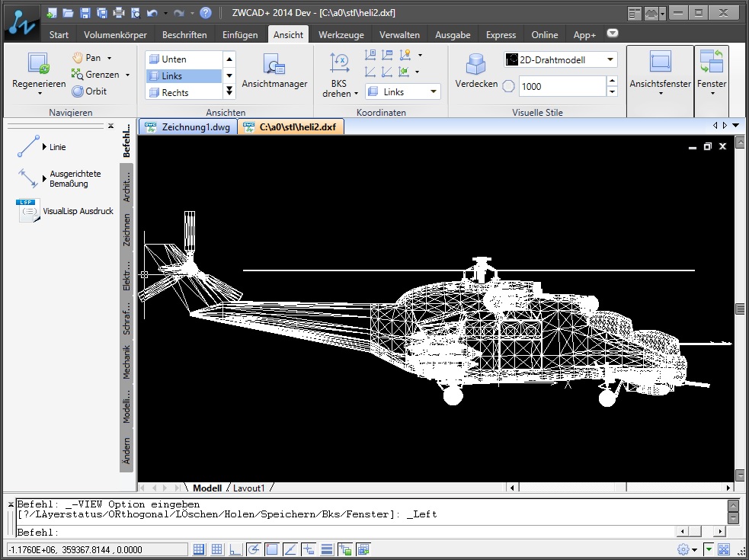This screenshot has width=749, height=560.
Task: Activate the Pan hand tool
Action: (x=86, y=58)
